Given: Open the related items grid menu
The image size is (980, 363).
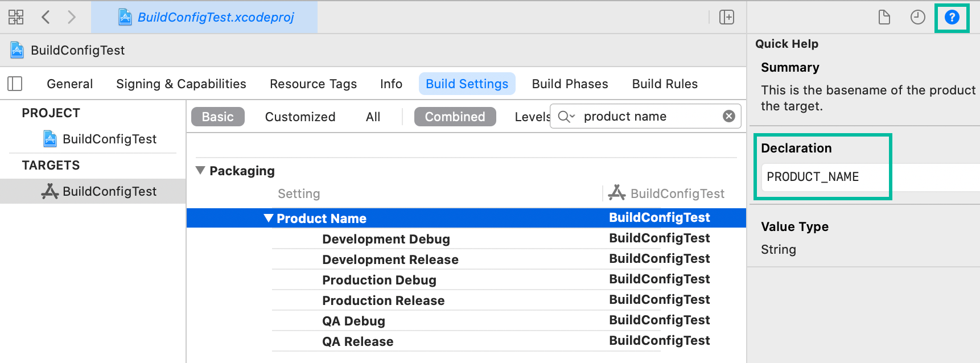Looking at the screenshot, I should pos(16,17).
